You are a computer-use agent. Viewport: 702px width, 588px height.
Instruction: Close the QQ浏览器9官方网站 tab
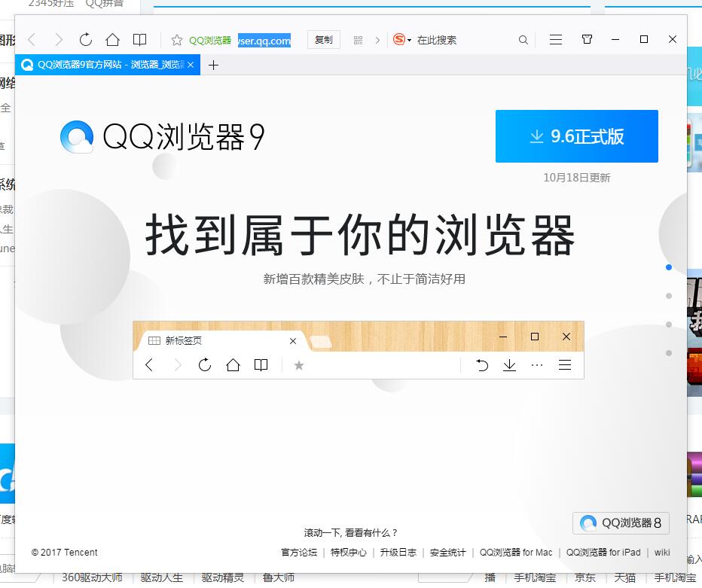(191, 65)
